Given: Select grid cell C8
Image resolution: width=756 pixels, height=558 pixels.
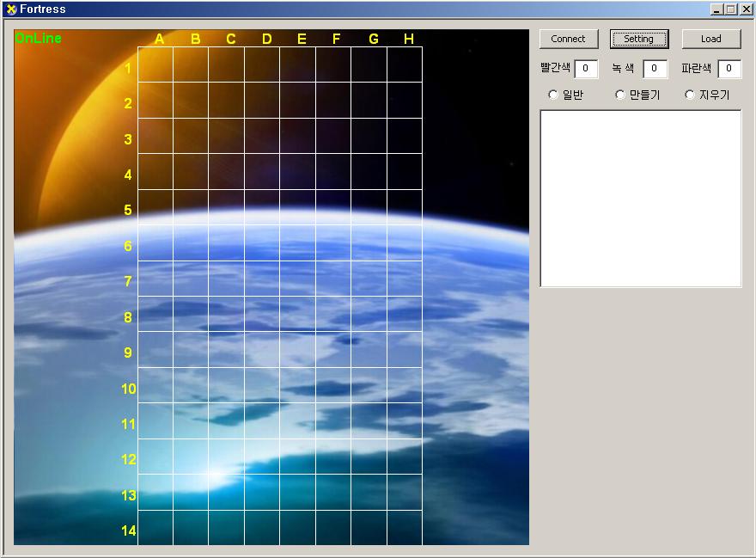Looking at the screenshot, I should [226, 314].
